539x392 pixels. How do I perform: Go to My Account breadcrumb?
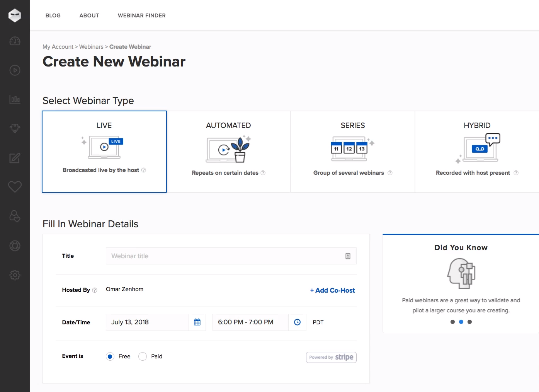[x=58, y=47]
